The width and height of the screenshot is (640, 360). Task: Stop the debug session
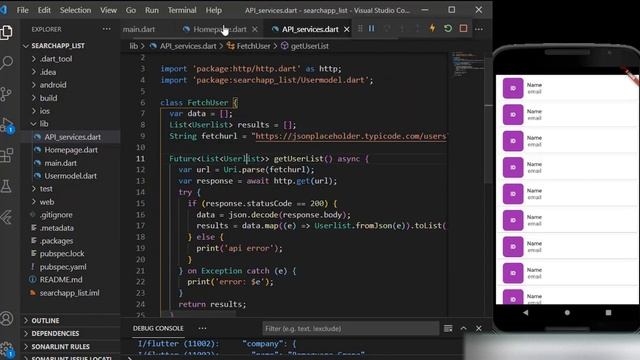[x=463, y=29]
